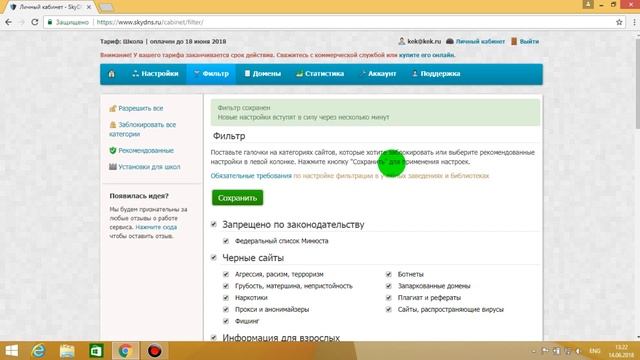Screen dimensions: 640x360
Task: Open the Поддержка section
Action: click(x=436, y=74)
